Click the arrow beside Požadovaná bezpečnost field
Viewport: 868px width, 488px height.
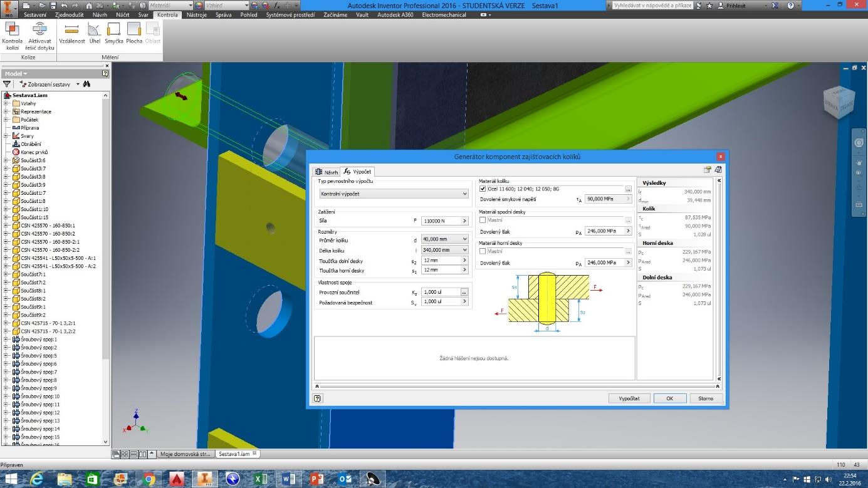[x=464, y=302]
